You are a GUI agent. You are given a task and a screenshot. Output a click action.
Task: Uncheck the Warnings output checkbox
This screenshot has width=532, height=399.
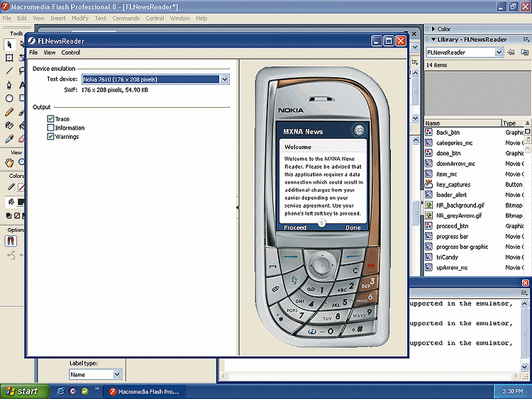coord(51,137)
